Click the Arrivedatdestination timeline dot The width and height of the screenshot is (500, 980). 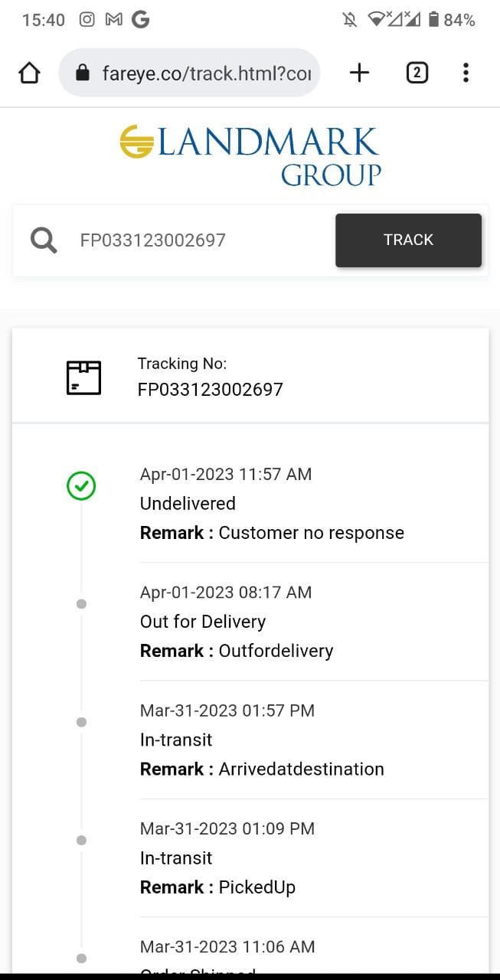pos(81,722)
